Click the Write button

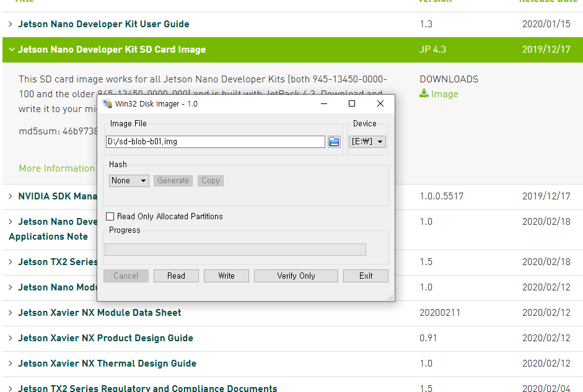pos(226,276)
